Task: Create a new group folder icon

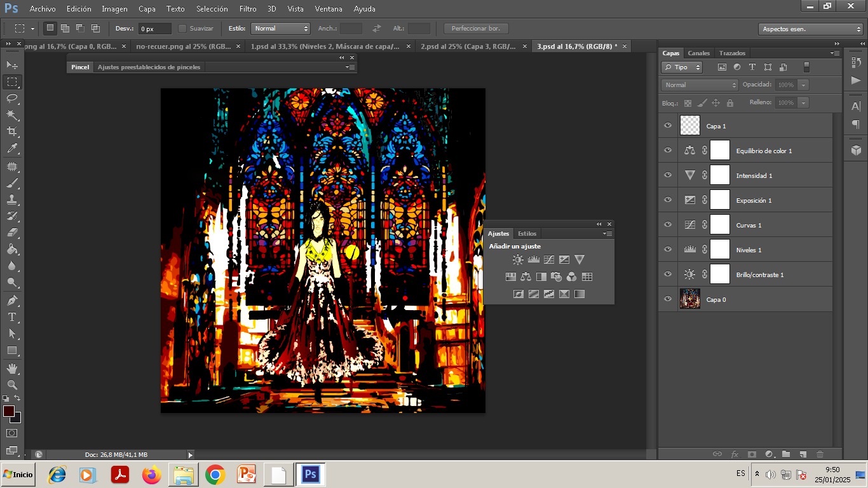Action: coord(786,454)
